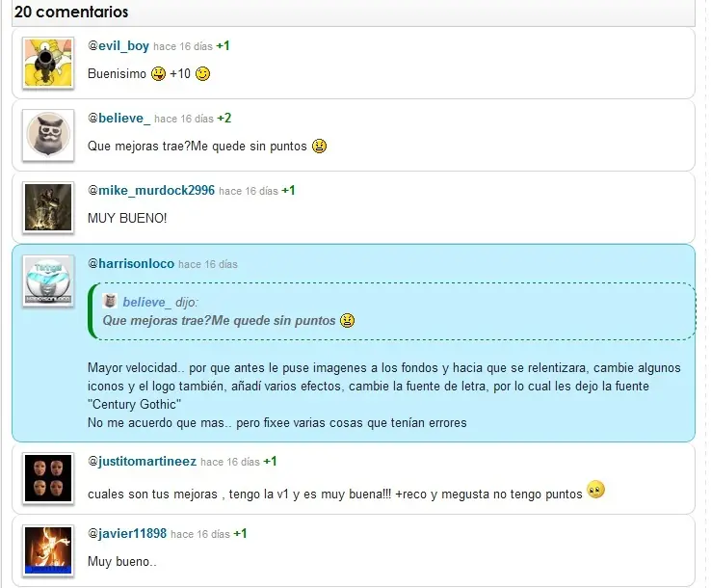The width and height of the screenshot is (711, 588).
Task: Click +1 score on justitomartineez's comment
Action: (271, 462)
